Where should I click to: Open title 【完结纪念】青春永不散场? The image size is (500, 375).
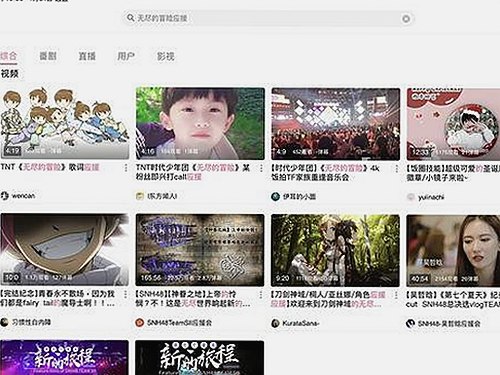58,299
